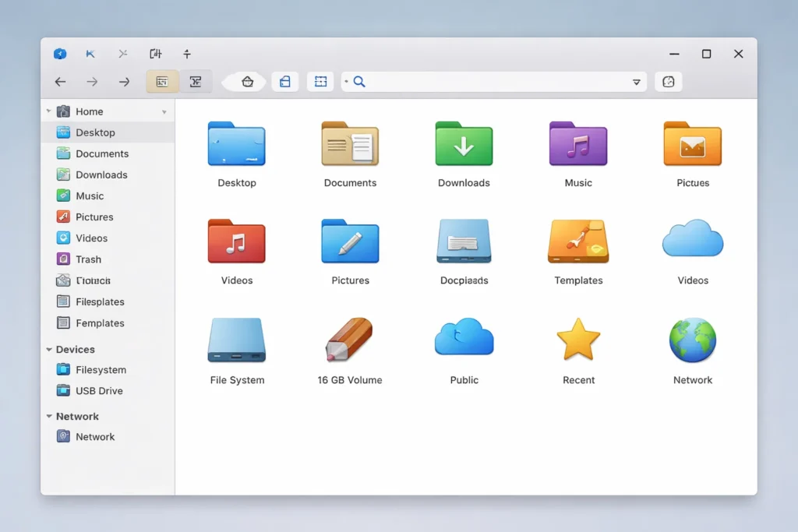Image resolution: width=798 pixels, height=532 pixels.
Task: Click inside the search input field
Action: point(491,82)
